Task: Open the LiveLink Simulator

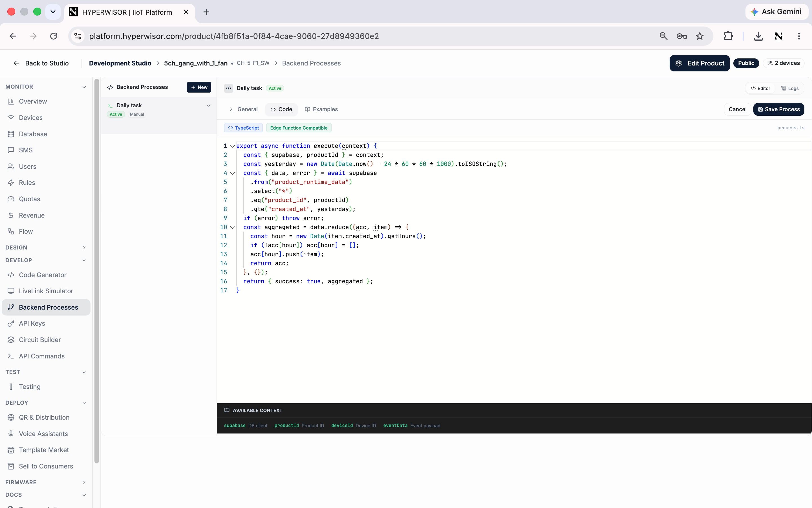Action: tap(46, 291)
